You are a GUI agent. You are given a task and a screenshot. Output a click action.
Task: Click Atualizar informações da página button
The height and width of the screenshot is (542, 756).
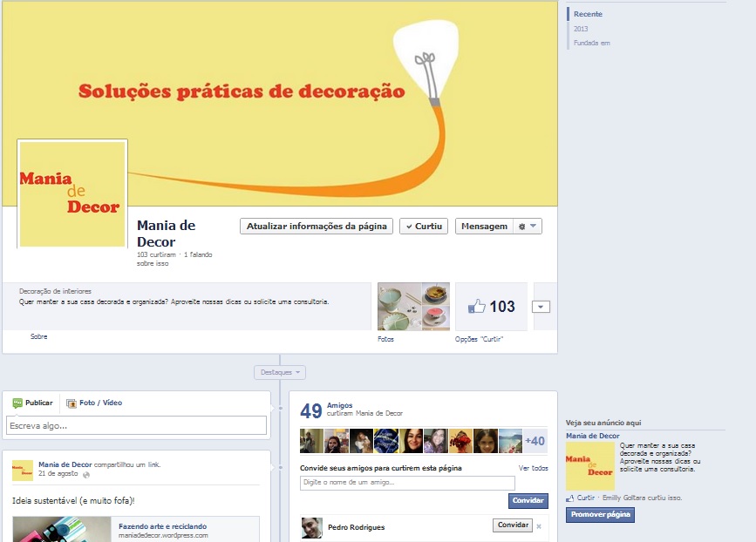[x=317, y=227]
